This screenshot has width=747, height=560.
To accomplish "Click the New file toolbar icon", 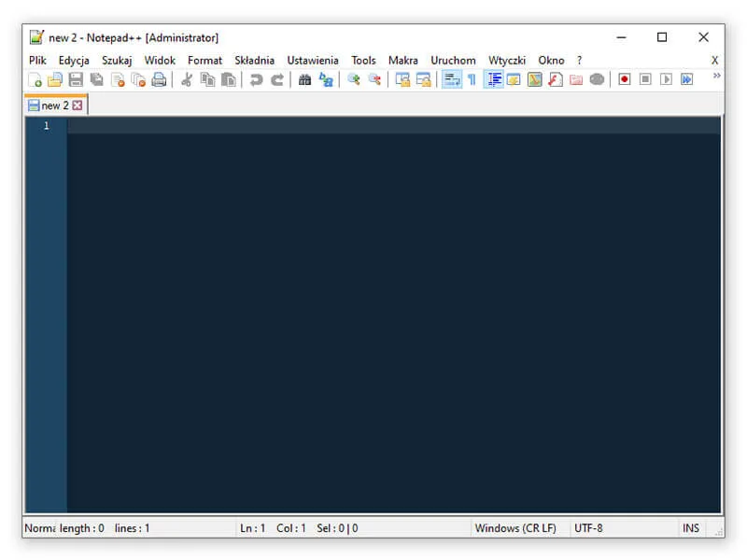I will tap(35, 80).
